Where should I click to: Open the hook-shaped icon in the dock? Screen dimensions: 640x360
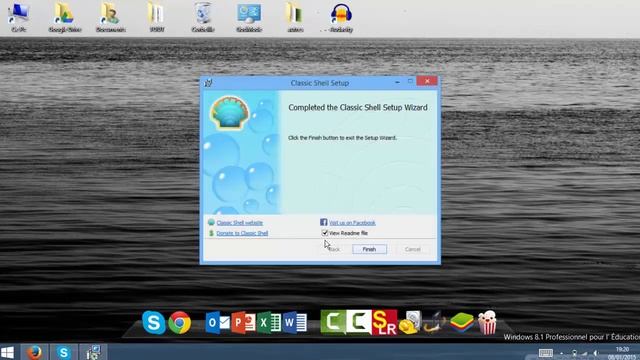(x=435, y=322)
